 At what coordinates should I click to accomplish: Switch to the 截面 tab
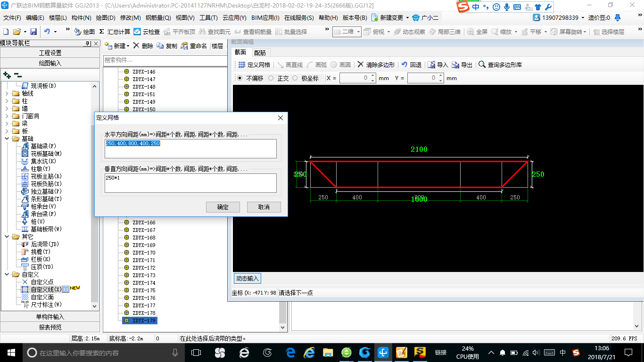240,52
